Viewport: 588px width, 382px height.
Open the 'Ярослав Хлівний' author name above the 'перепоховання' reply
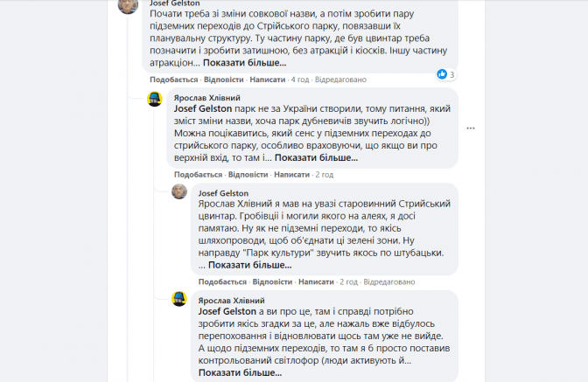point(233,300)
